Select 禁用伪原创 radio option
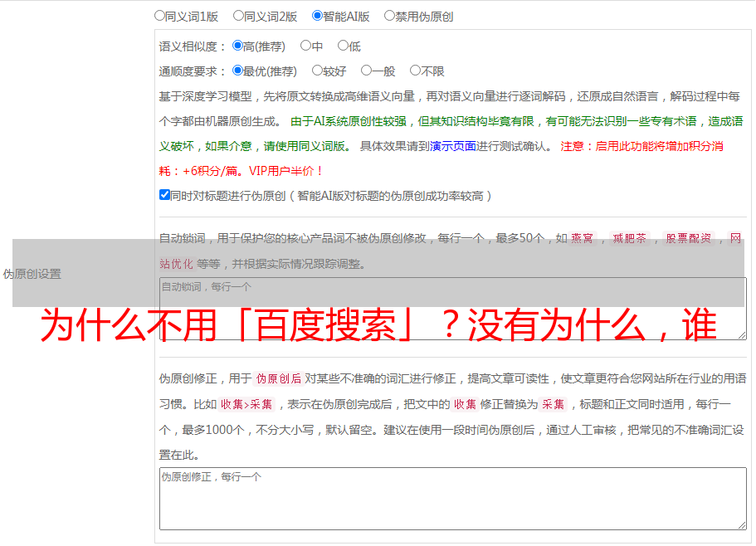 tap(389, 16)
